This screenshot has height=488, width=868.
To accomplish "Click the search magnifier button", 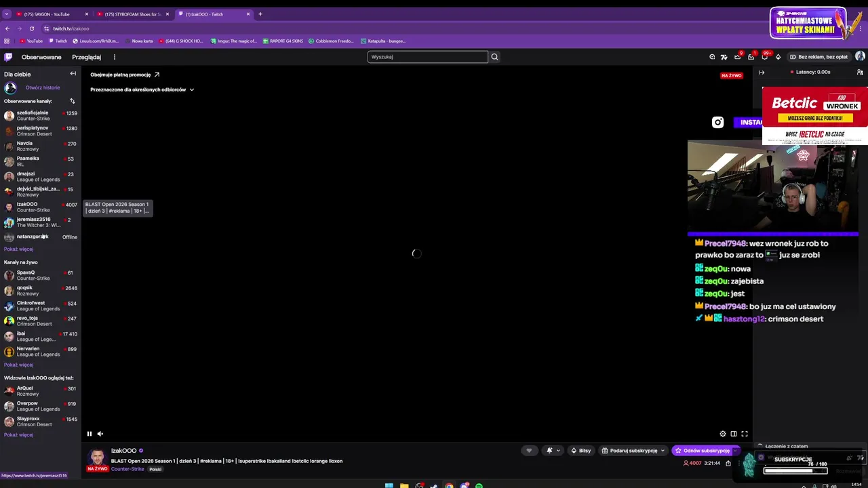I will pyautogui.click(x=494, y=57).
